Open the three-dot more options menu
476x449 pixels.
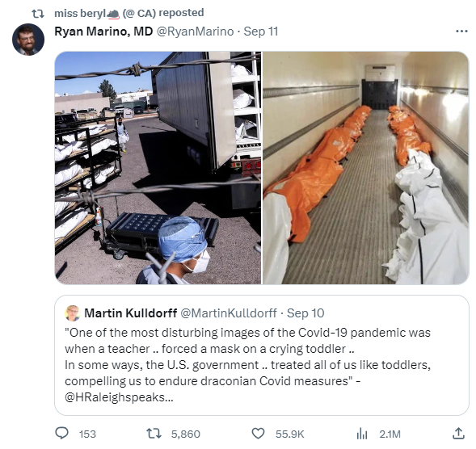[461, 31]
